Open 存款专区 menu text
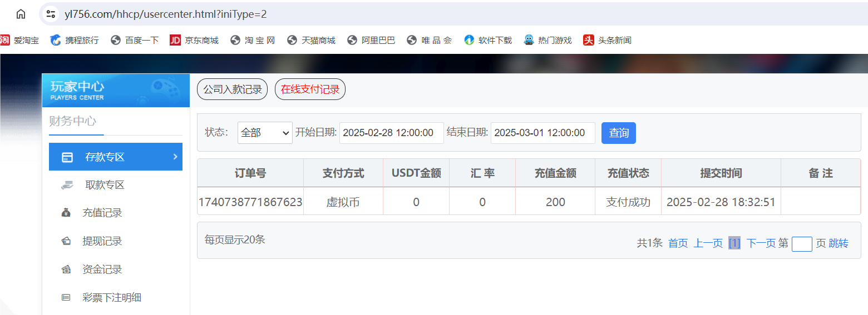The width and height of the screenshot is (868, 315). [x=105, y=157]
